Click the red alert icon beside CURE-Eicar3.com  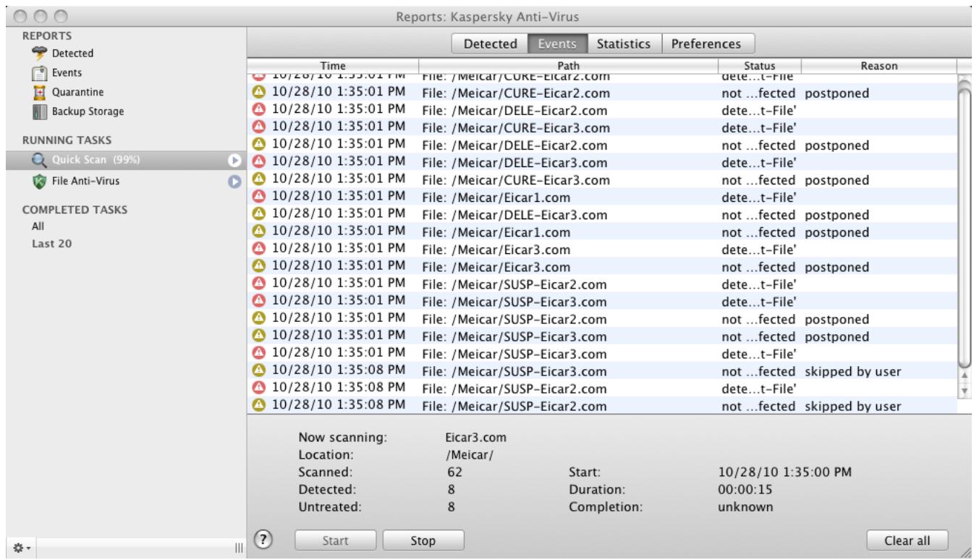(x=259, y=128)
